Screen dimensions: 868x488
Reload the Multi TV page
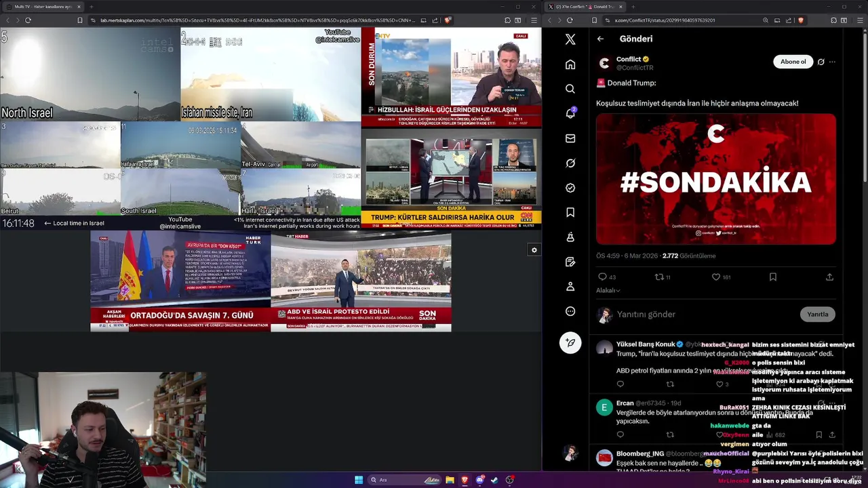tap(28, 20)
